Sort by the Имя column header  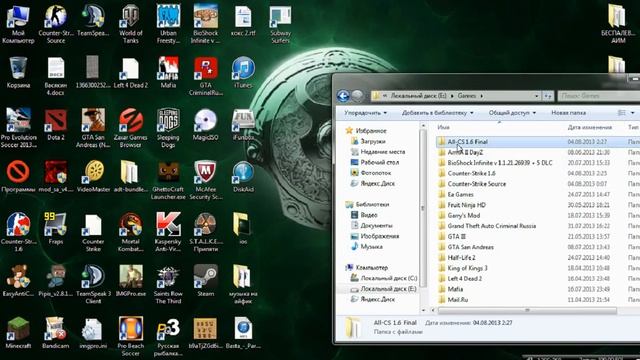(443, 127)
